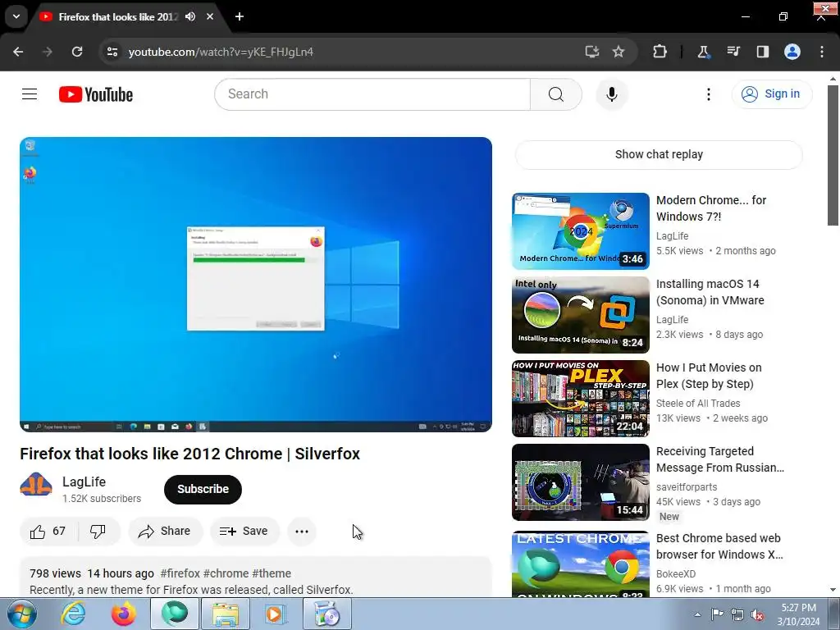The image size is (840, 630).
Task: Open Modern Chrome for Windows 7 thumbnail
Action: tap(580, 231)
